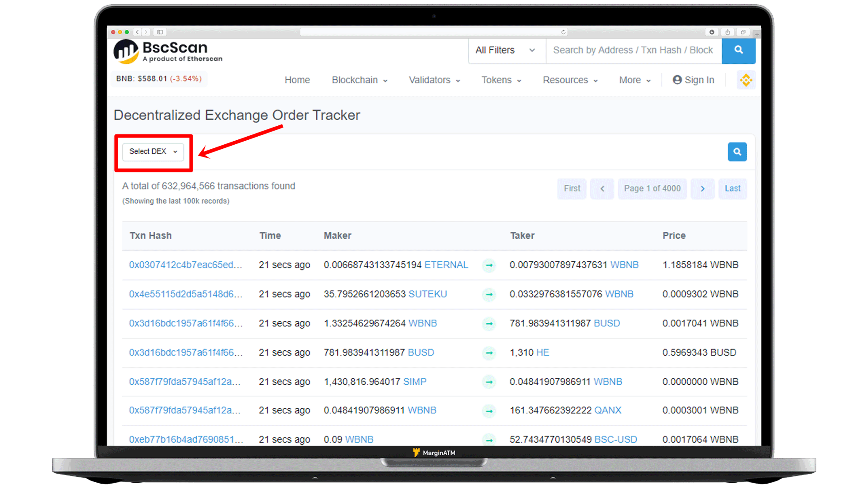Click the Taker column header
This screenshot has width=868, height=488.
522,236
